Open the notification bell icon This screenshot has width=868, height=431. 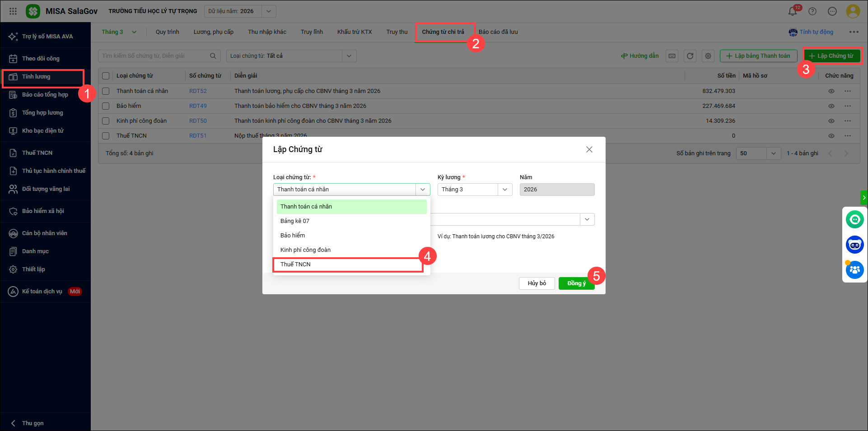point(792,11)
